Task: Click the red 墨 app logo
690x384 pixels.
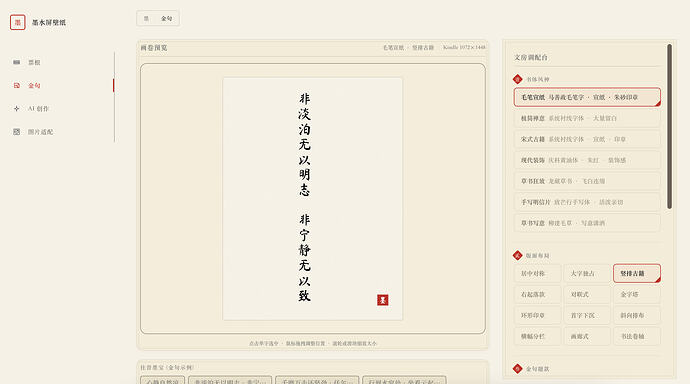Action: click(18, 22)
